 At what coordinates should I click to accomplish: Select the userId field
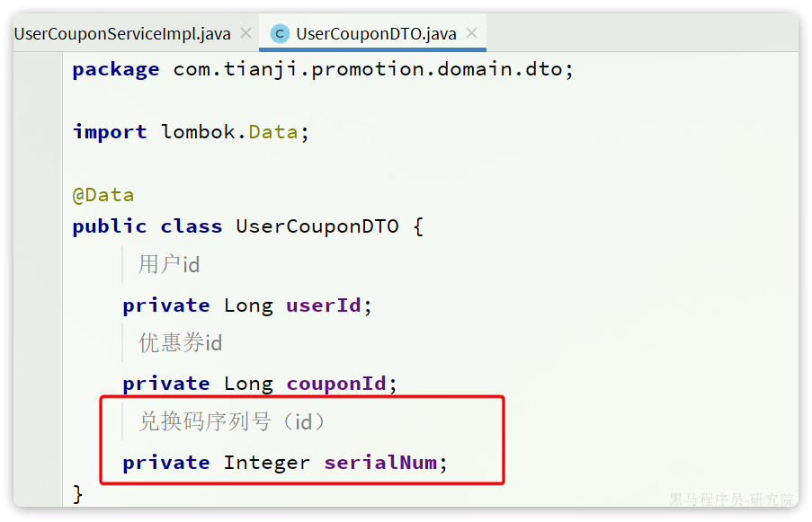pos(324,305)
